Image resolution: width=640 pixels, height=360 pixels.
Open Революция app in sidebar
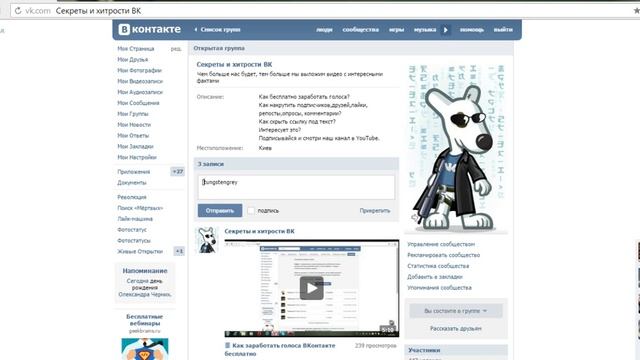[132, 197]
